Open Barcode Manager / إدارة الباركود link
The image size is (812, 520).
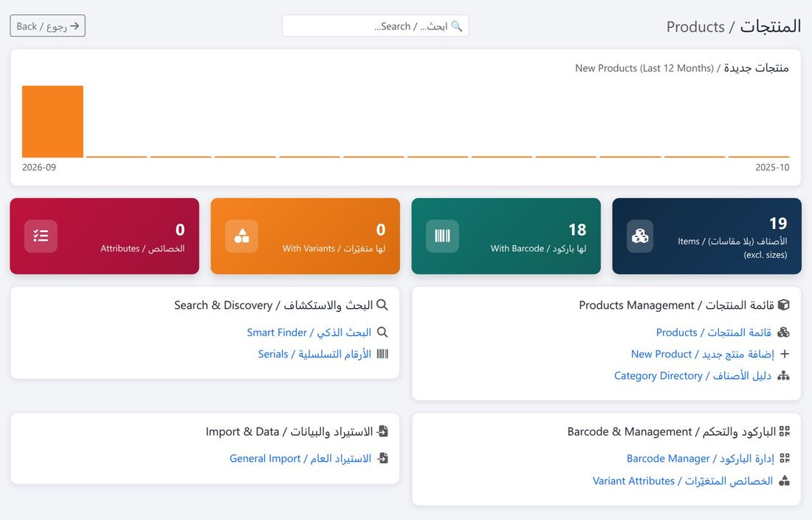(x=700, y=459)
